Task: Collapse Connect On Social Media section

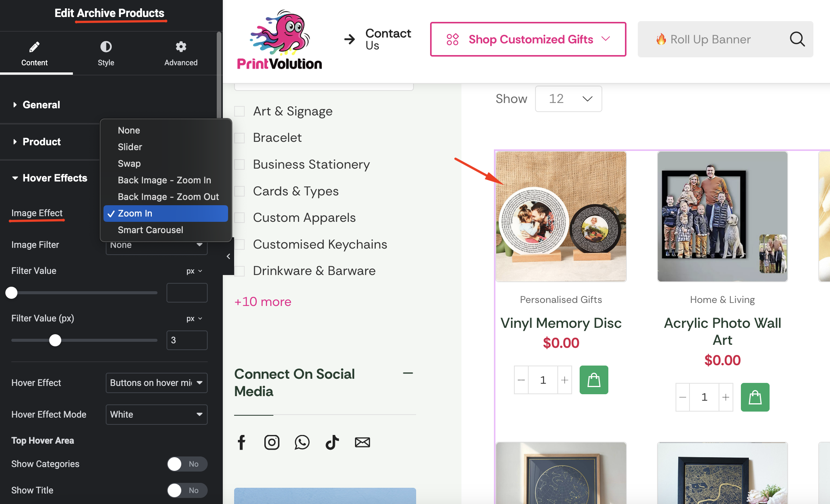Action: pyautogui.click(x=408, y=373)
